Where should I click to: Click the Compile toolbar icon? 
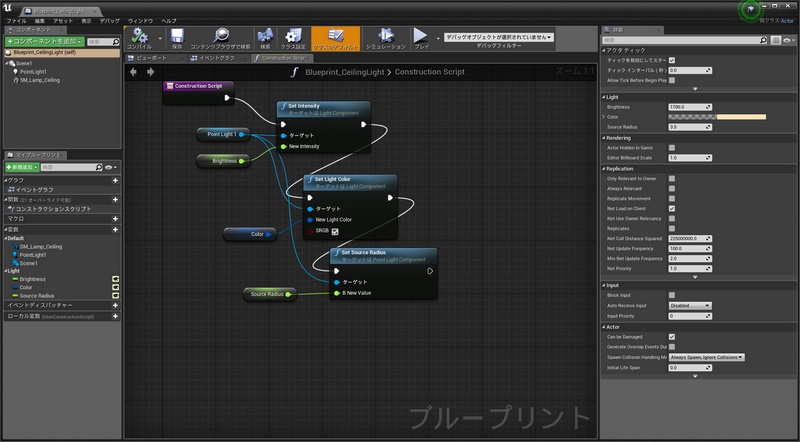(x=139, y=36)
